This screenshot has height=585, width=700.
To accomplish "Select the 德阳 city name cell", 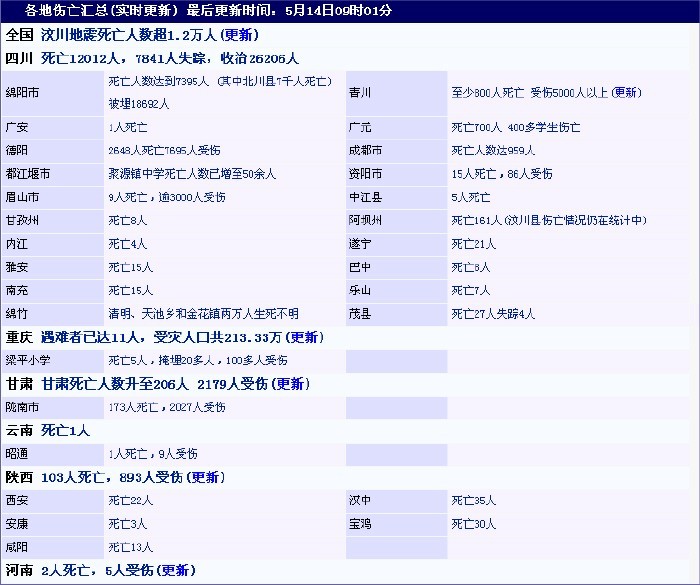I will [x=17, y=150].
